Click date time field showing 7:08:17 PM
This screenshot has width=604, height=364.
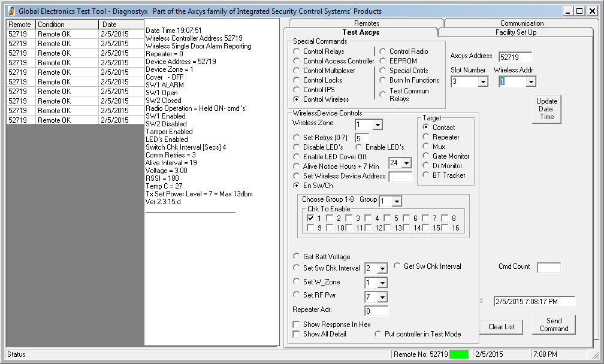click(x=534, y=301)
